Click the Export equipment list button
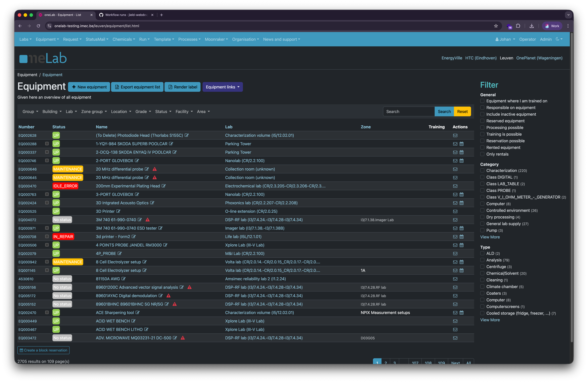This screenshot has width=588, height=383. click(137, 87)
